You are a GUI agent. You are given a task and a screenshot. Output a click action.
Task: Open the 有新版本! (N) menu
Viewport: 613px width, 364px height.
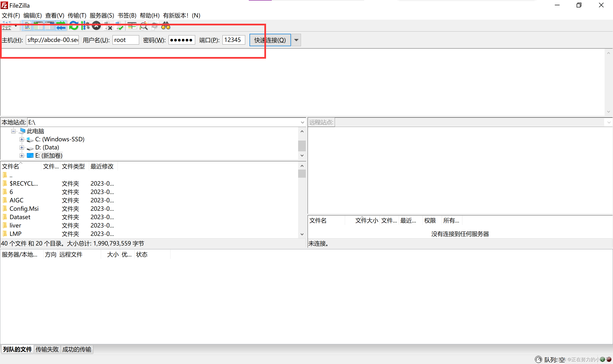(182, 16)
